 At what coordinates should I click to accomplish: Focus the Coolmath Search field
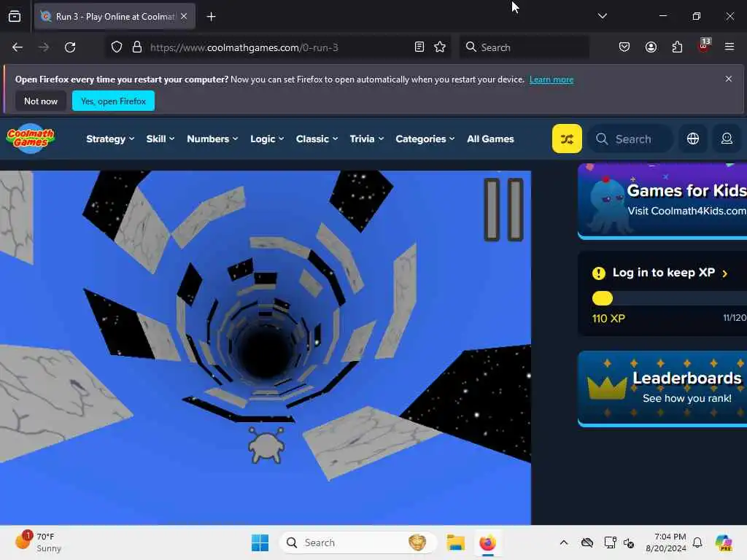coord(630,139)
